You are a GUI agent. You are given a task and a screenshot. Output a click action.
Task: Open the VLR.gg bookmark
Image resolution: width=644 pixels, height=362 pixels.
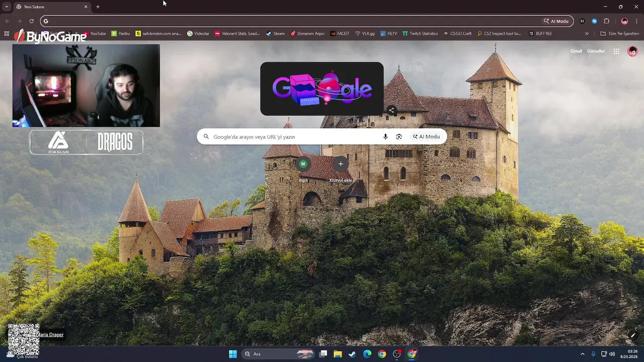pyautogui.click(x=365, y=34)
